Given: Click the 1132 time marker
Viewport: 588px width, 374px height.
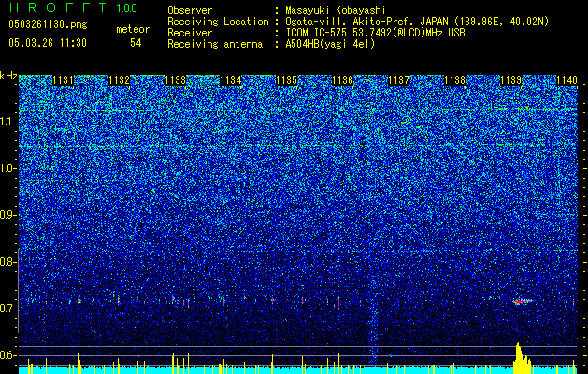Looking at the screenshot, I should 119,80.
